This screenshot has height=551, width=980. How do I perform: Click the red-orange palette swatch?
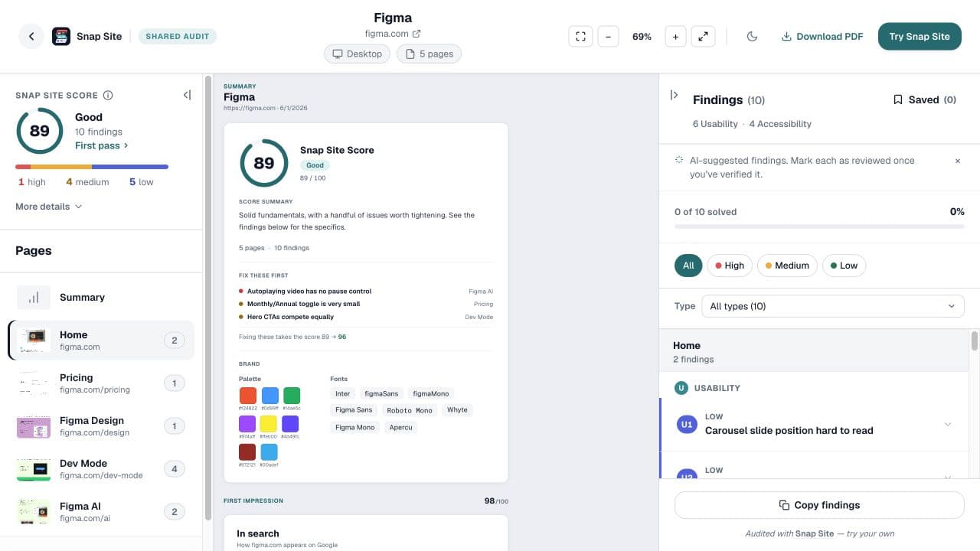pyautogui.click(x=247, y=396)
